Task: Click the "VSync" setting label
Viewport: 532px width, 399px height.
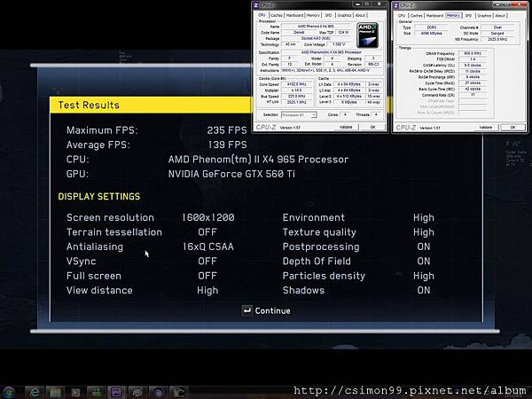Action: (x=81, y=262)
